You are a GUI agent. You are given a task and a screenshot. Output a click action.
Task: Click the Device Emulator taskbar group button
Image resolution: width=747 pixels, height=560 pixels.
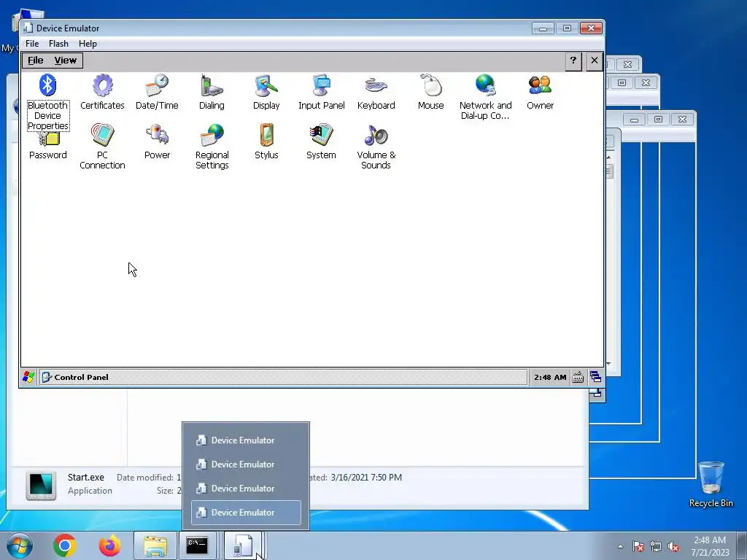[x=243, y=545]
